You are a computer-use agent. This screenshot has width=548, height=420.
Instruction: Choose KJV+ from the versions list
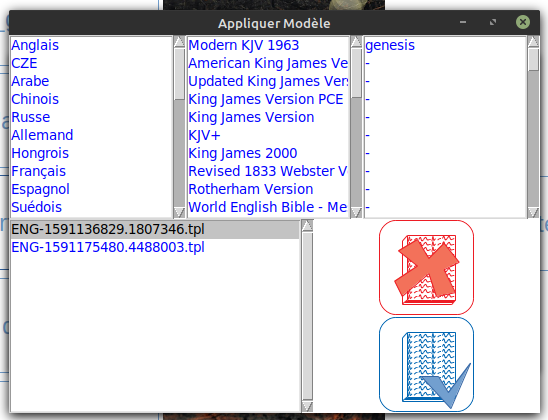[x=204, y=135]
